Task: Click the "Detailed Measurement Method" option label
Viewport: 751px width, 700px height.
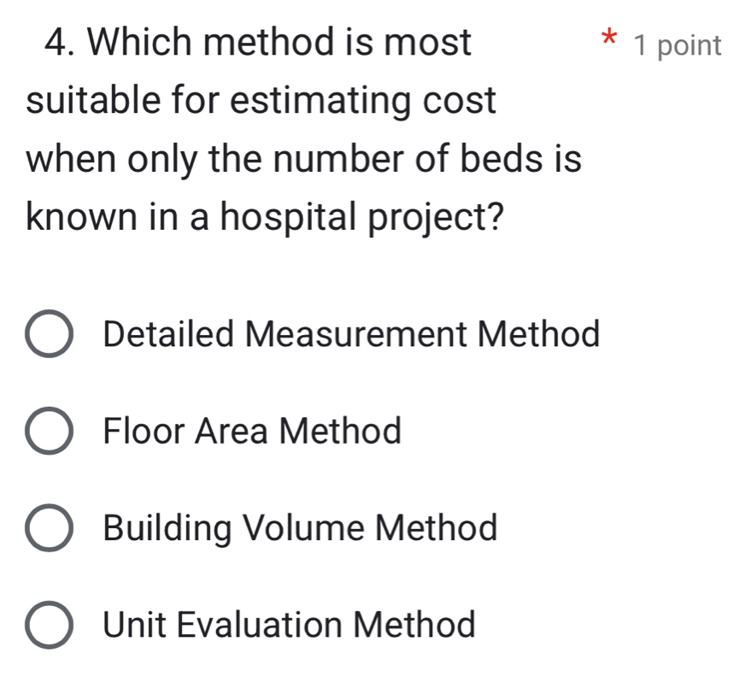Action: click(x=351, y=333)
